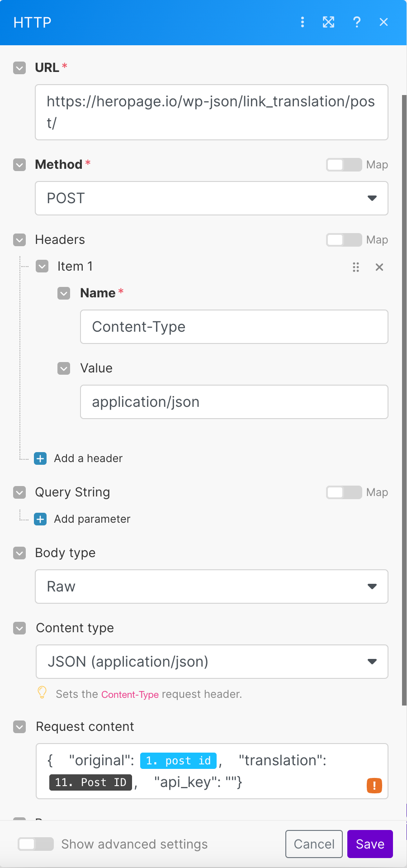The width and height of the screenshot is (407, 868).
Task: Enable the Map switch for Headers
Action: (x=344, y=240)
